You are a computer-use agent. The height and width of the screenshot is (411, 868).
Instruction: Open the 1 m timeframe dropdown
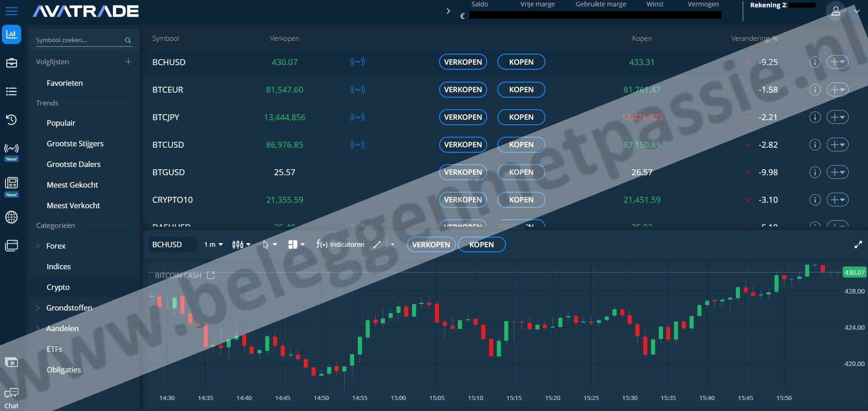pyautogui.click(x=213, y=244)
